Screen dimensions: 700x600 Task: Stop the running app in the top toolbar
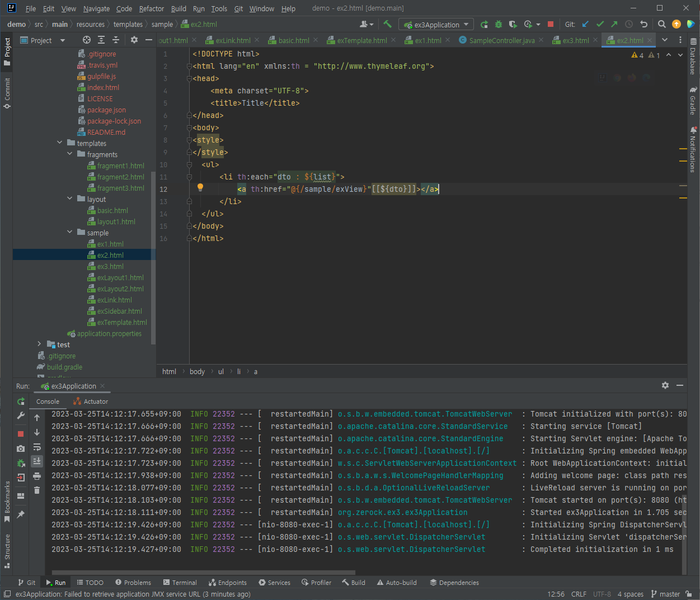click(551, 24)
